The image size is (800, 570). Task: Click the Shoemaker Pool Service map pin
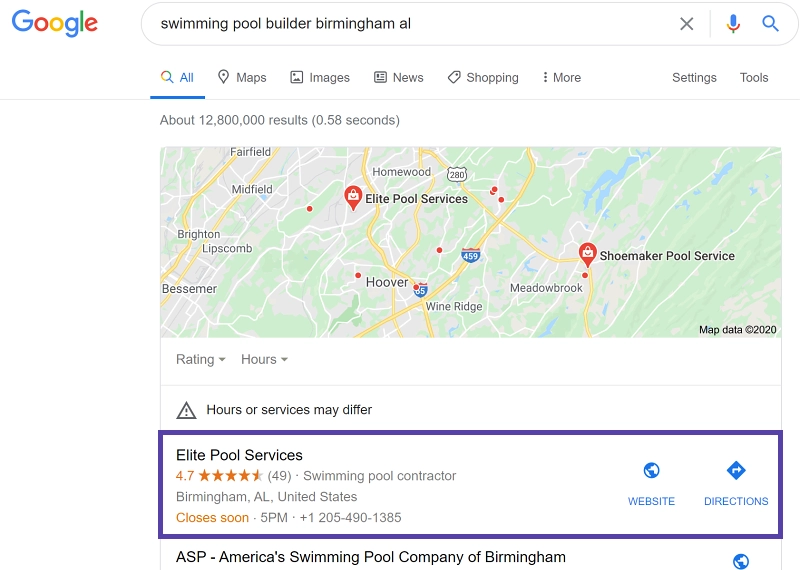(588, 254)
